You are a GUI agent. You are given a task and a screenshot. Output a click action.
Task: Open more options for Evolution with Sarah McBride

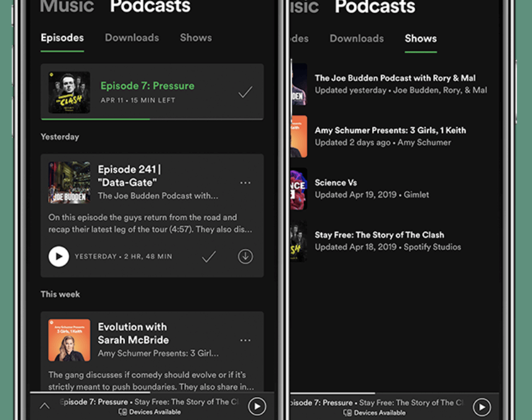click(x=245, y=340)
